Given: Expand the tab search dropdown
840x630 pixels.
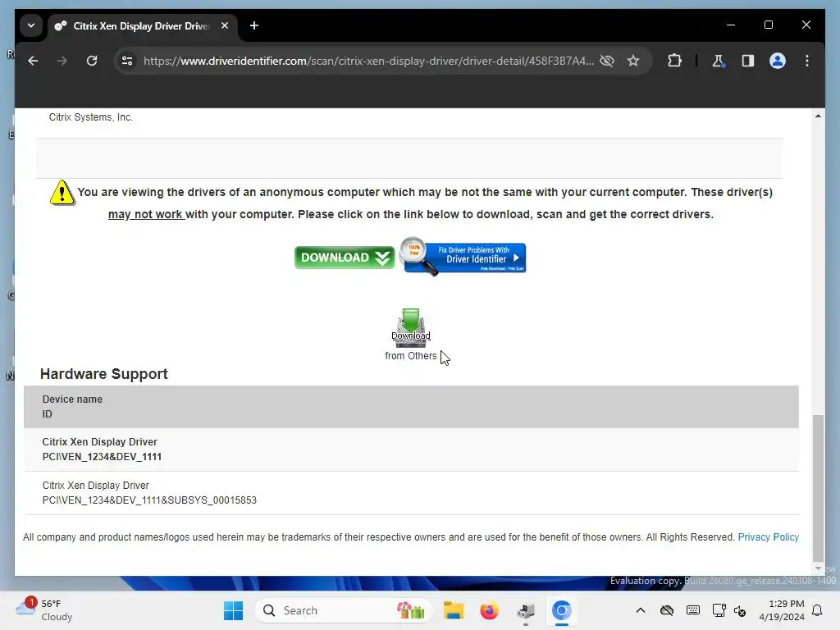Looking at the screenshot, I should (31, 25).
